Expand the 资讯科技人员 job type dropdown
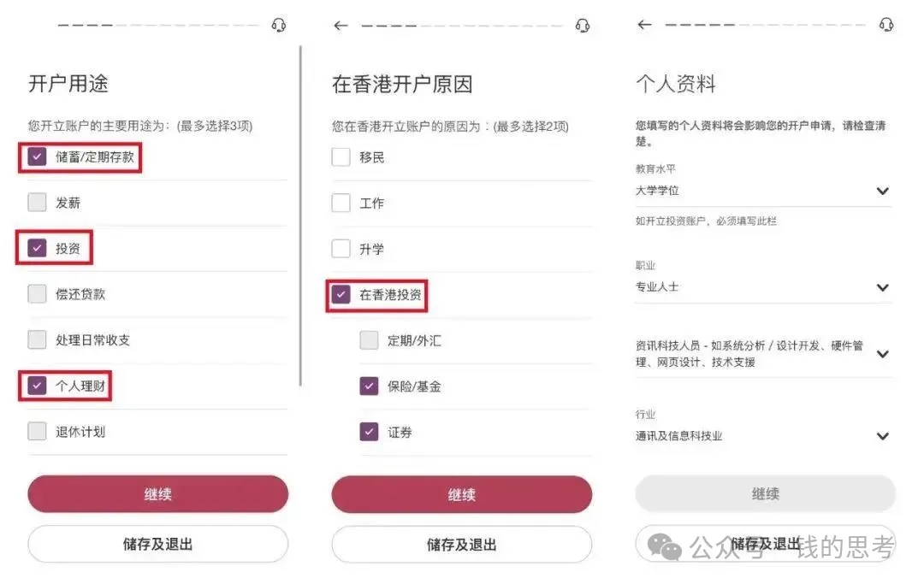The height and width of the screenshot is (584, 924). pyautogui.click(x=764, y=354)
